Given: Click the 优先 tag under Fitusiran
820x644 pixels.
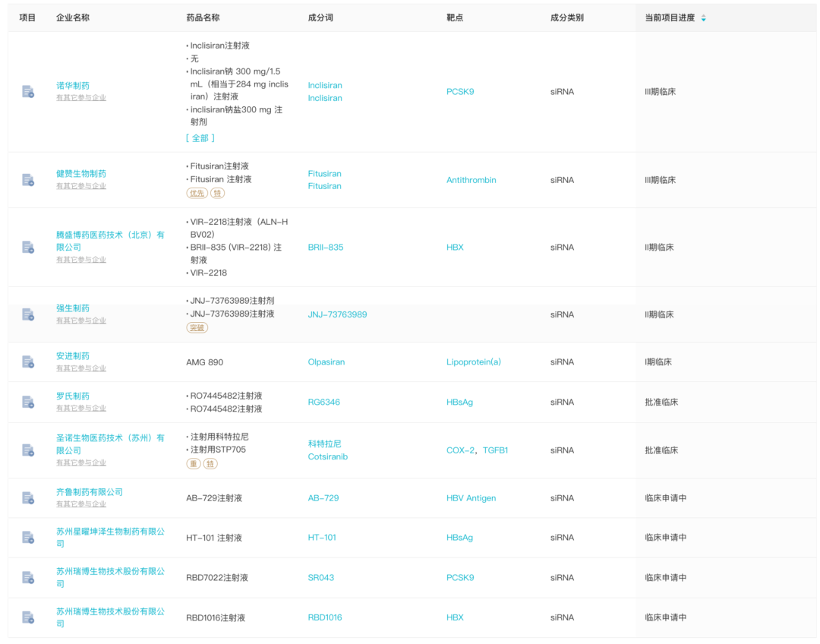Looking at the screenshot, I should click(x=197, y=193).
